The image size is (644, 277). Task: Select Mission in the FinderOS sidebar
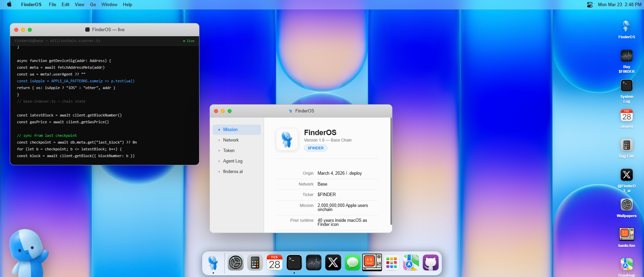click(237, 130)
